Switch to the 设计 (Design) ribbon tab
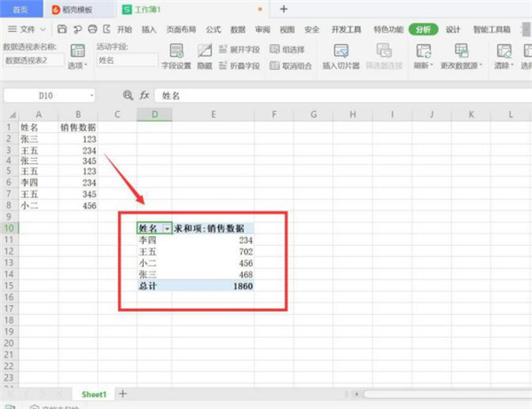Viewport: 532px width, 409px height. [x=453, y=29]
